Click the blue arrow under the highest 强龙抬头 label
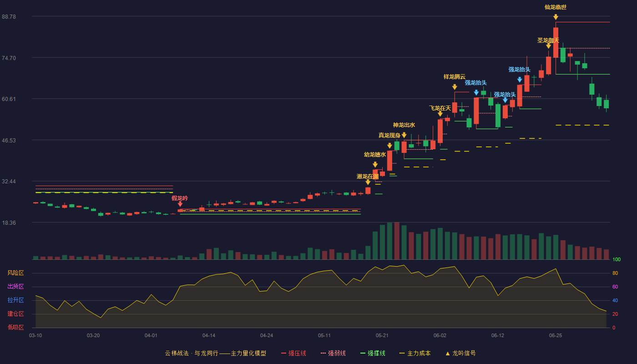This screenshot has height=364, width=637. coord(520,80)
